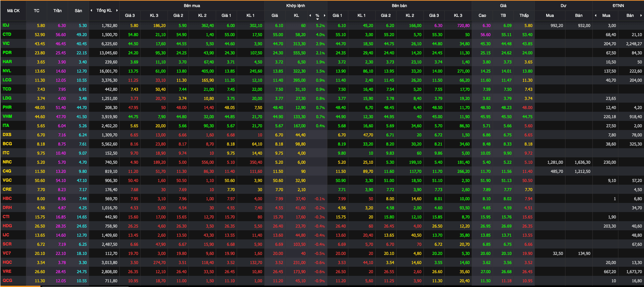Click left arrow before % column header
Image resolution: width=644 pixels, height=287 pixels.
[310, 16]
